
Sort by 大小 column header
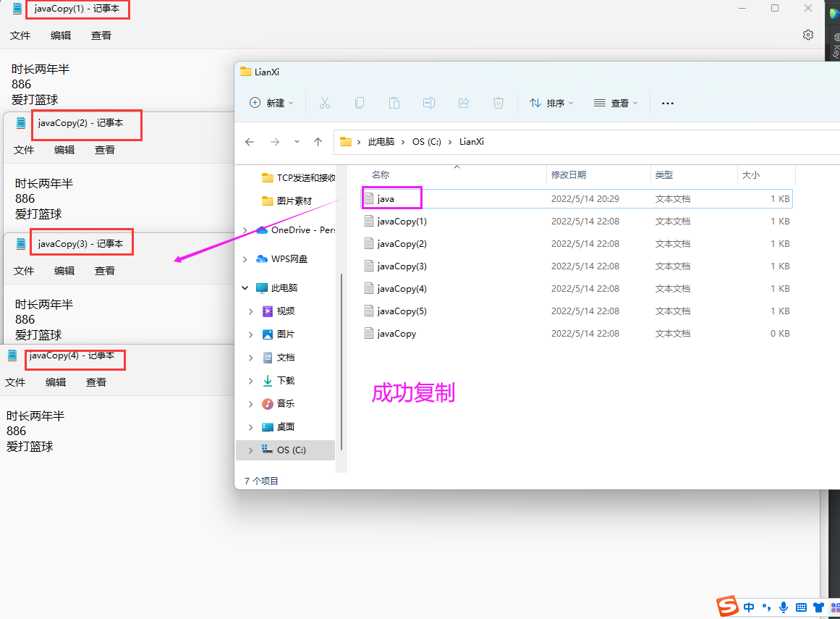[x=750, y=174]
